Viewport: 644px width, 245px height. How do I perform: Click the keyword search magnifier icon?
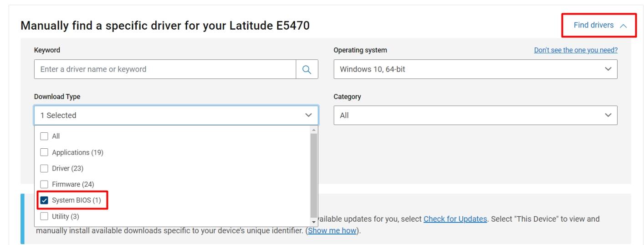307,69
